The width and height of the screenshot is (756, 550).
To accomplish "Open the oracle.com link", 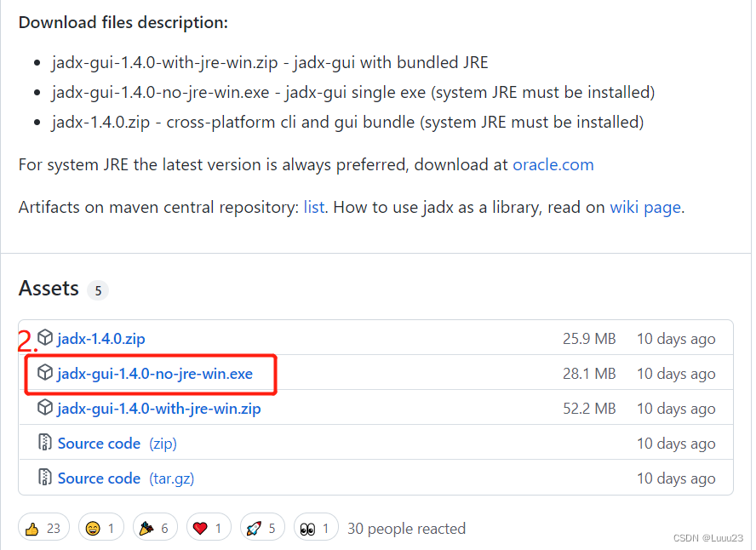I will [x=553, y=165].
